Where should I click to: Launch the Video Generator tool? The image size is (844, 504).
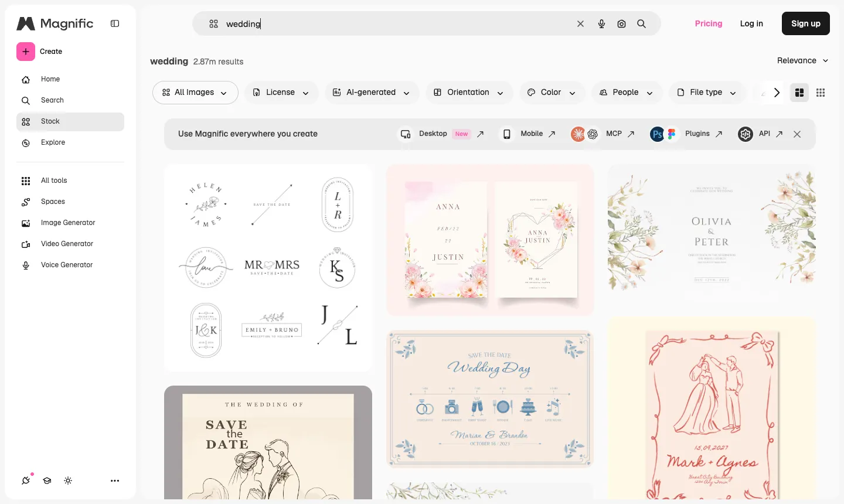[x=70, y=244]
